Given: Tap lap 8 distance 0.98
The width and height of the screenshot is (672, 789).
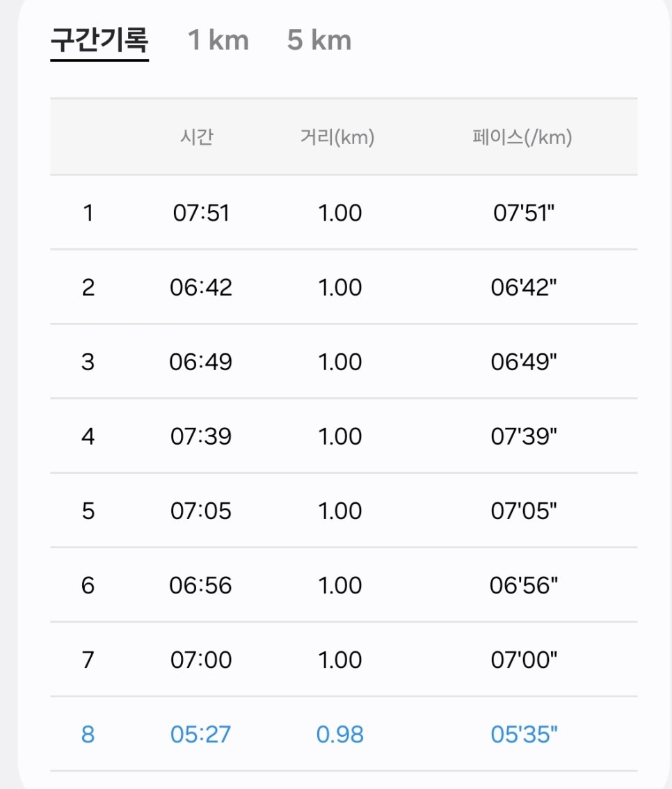Looking at the screenshot, I should click(339, 734).
